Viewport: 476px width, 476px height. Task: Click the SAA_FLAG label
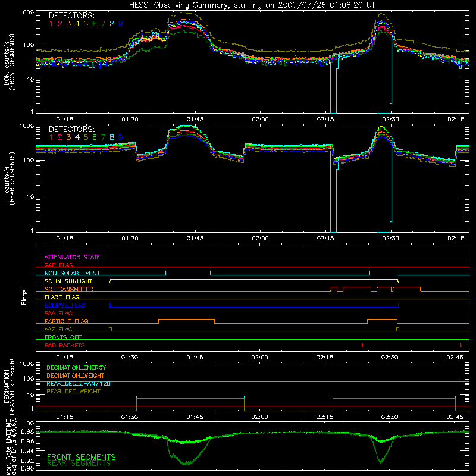[58, 313]
